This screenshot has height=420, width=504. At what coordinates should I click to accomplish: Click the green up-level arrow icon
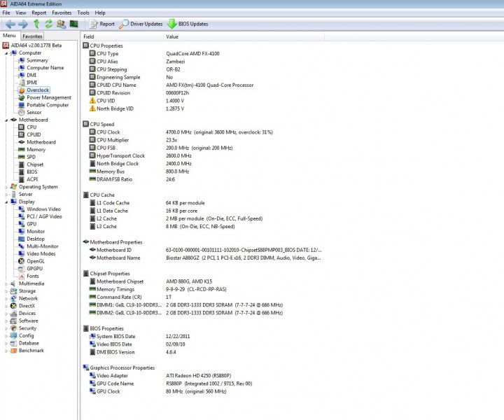click(36, 24)
